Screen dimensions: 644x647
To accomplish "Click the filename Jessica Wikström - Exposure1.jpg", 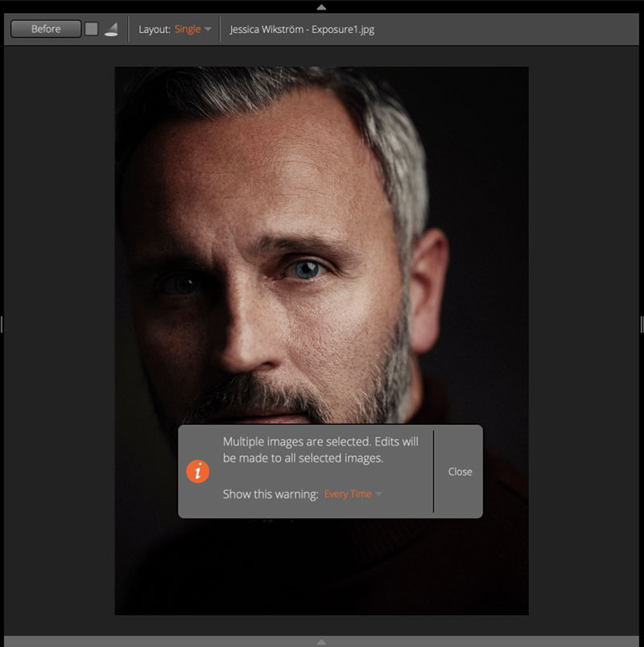I will pos(302,30).
